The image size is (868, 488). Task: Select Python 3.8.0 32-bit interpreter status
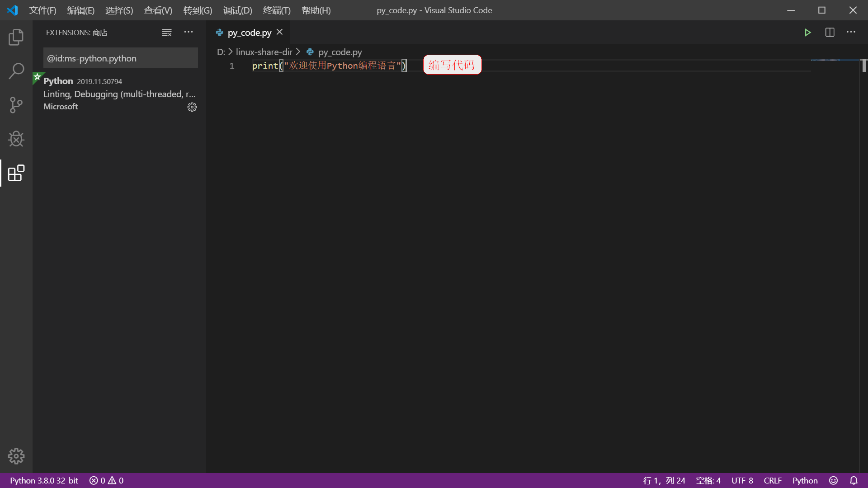[44, 480]
